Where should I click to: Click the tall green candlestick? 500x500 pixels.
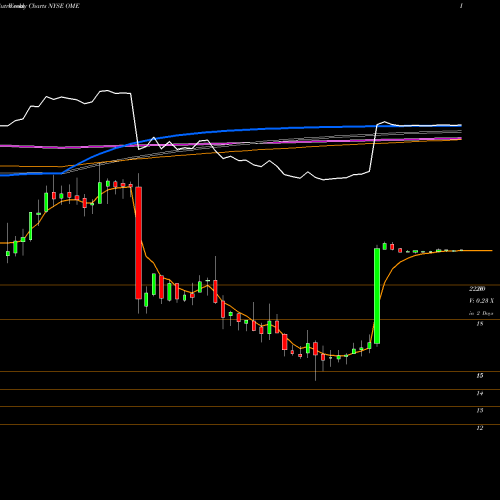(x=377, y=296)
